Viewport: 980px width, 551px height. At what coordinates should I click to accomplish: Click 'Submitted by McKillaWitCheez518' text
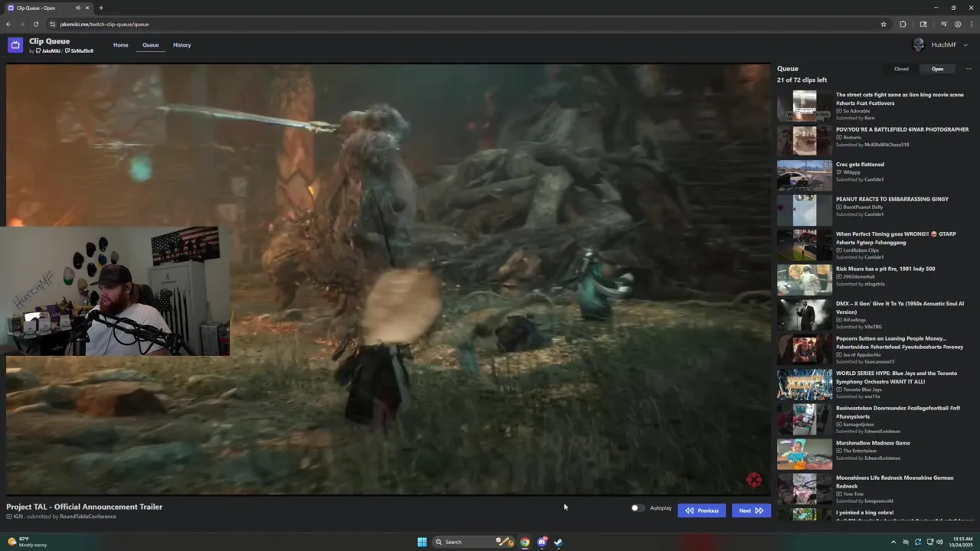[x=872, y=145]
